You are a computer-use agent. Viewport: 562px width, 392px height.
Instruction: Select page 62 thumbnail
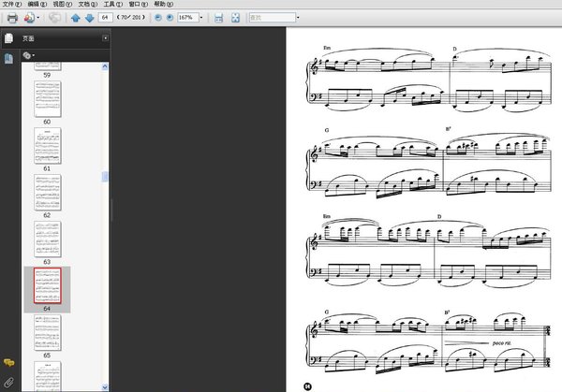point(48,193)
